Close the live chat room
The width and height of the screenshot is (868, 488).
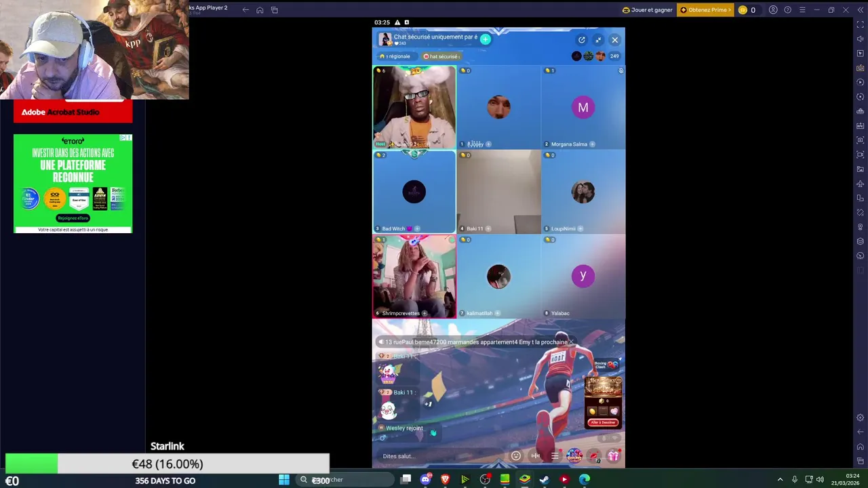[x=614, y=40]
